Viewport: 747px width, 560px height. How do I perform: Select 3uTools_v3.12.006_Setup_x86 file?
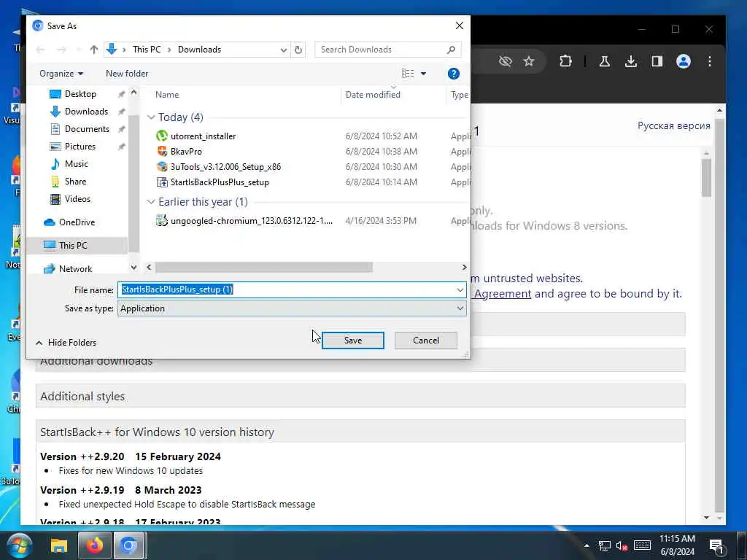pyautogui.click(x=226, y=167)
